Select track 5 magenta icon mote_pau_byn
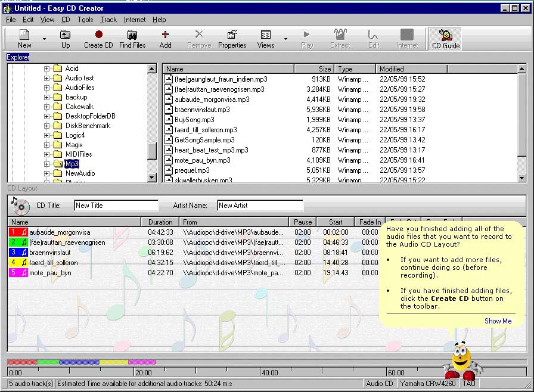Viewport: 534px width, 392px height. (x=18, y=273)
